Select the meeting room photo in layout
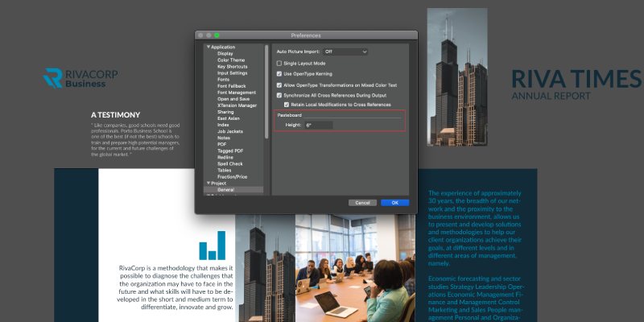Image resolution: width=644 pixels, height=322 pixels. click(355, 268)
